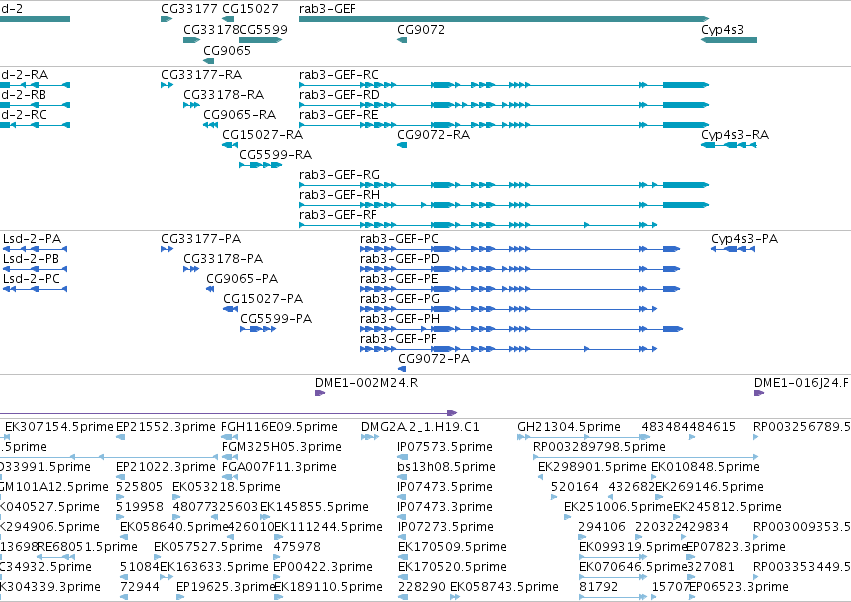Select the long purple BAC clone line
Screen dimensions: 851x602
click(x=228, y=413)
